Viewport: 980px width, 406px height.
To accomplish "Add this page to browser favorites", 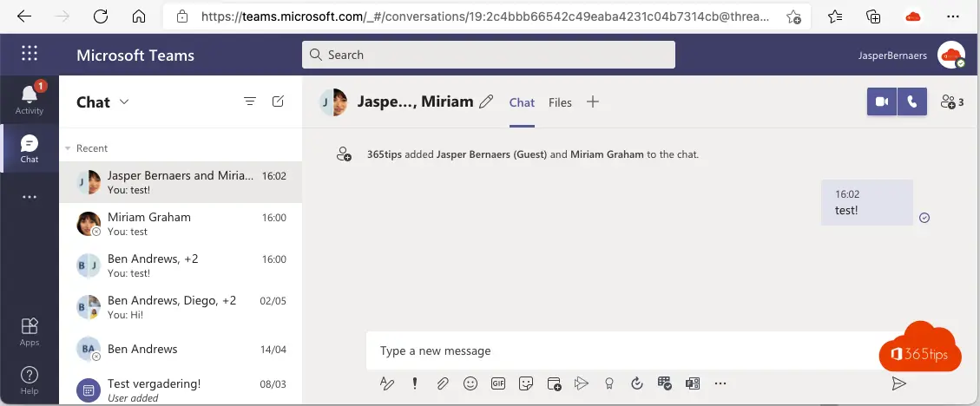I will pyautogui.click(x=793, y=16).
